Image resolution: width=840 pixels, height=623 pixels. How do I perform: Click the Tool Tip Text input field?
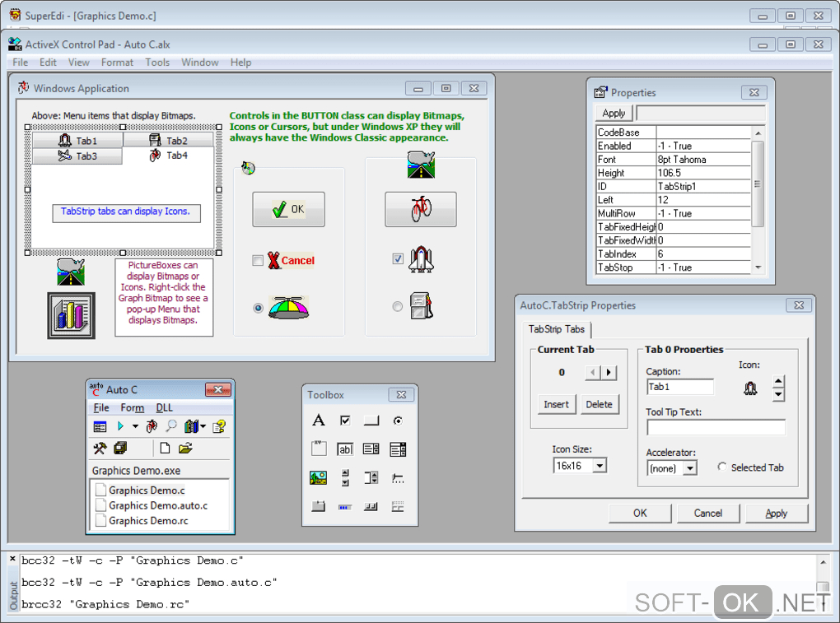(716, 427)
